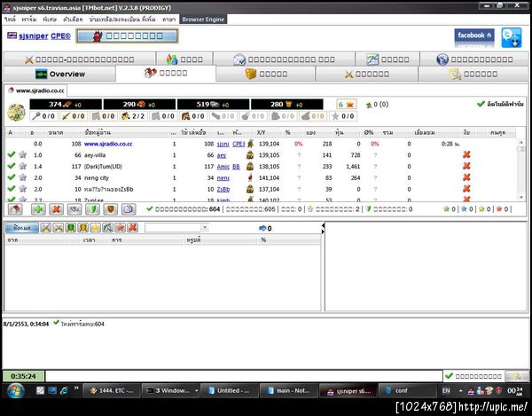Click the upper splitter arrow between lower panels
Image resolution: width=532 pixels, height=416 pixels.
(323, 225)
